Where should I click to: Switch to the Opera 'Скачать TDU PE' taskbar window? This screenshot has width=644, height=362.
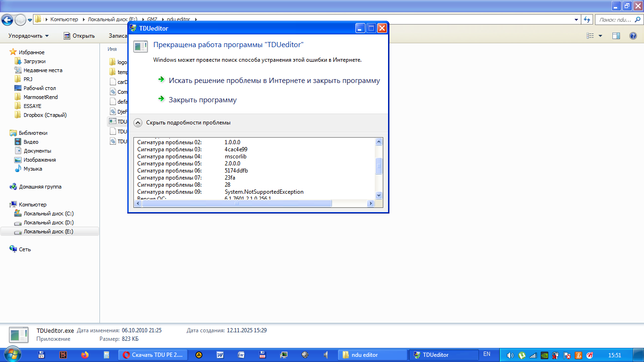[153, 355]
